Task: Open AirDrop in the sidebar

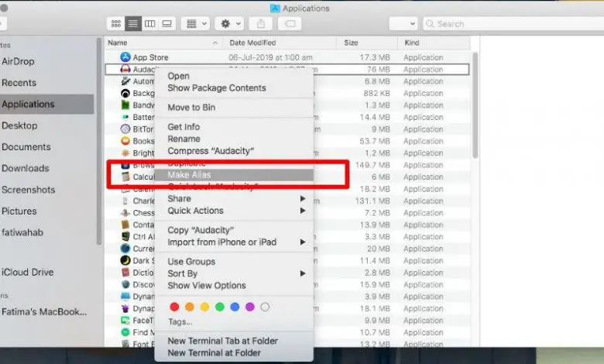Action: click(x=18, y=61)
